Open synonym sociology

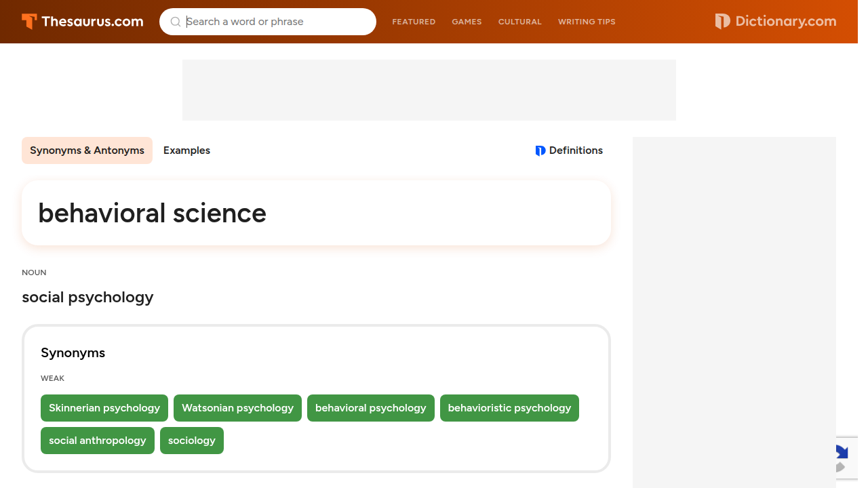(192, 441)
